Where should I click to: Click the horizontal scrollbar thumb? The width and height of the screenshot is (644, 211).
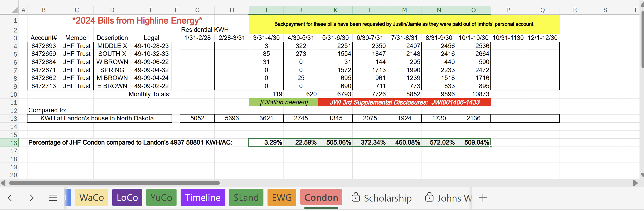click(114, 183)
